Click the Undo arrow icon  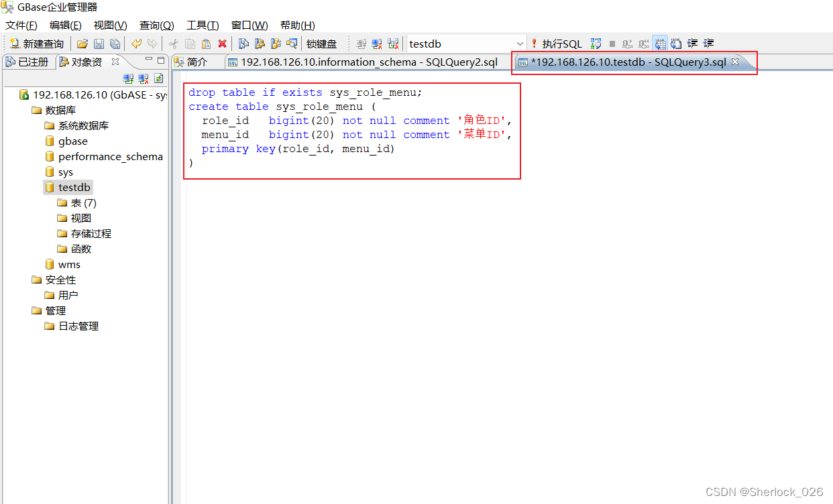click(x=137, y=43)
